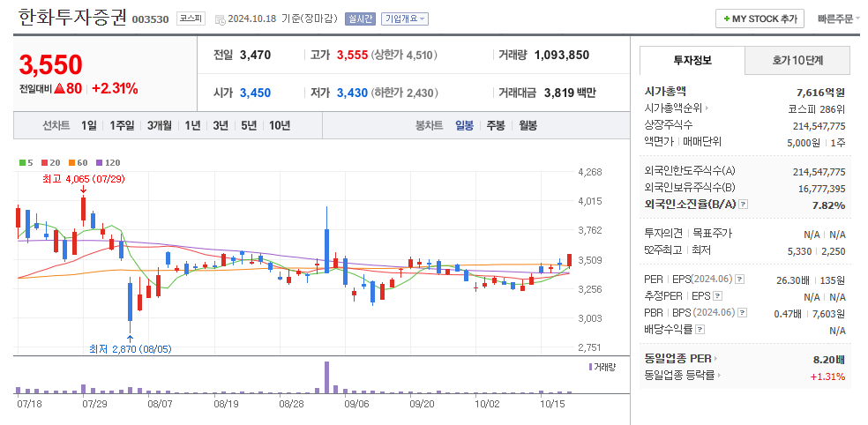Click the change rate +2.31%

pos(116,88)
